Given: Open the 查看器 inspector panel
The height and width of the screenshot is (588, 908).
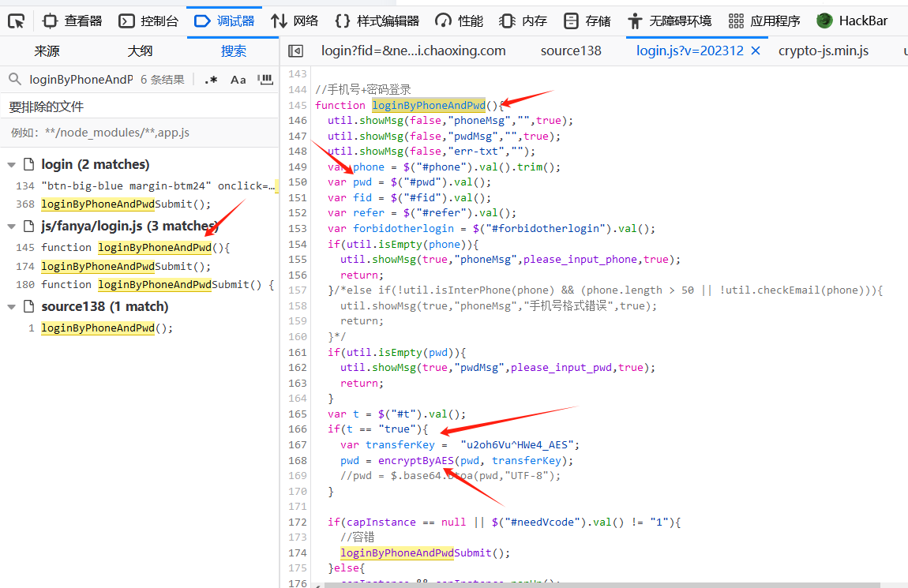Looking at the screenshot, I should point(73,21).
